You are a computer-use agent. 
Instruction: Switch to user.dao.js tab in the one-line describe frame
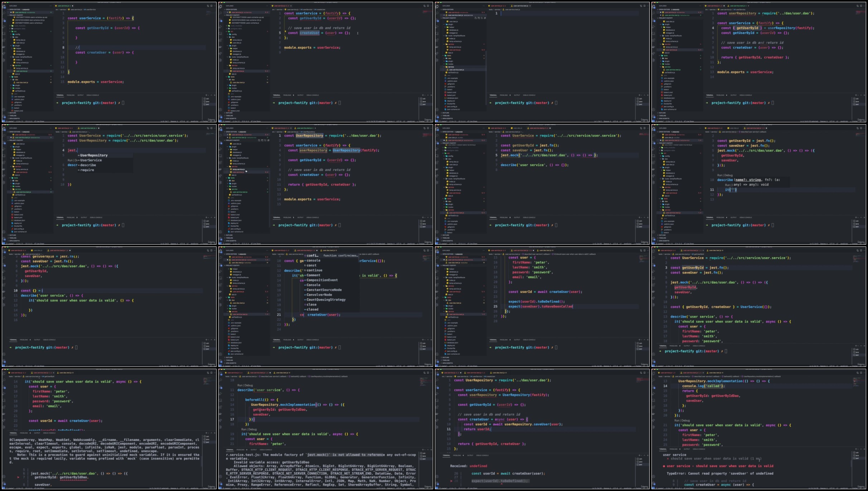pyautogui.click(x=517, y=128)
